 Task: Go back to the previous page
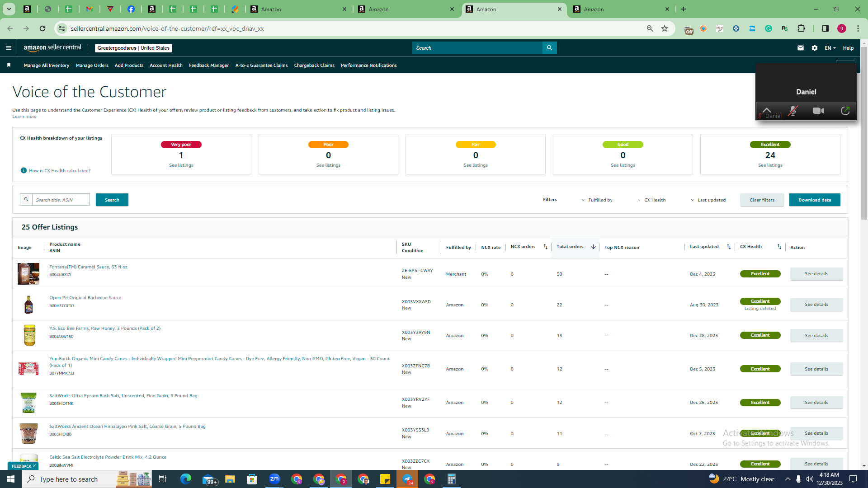10,28
